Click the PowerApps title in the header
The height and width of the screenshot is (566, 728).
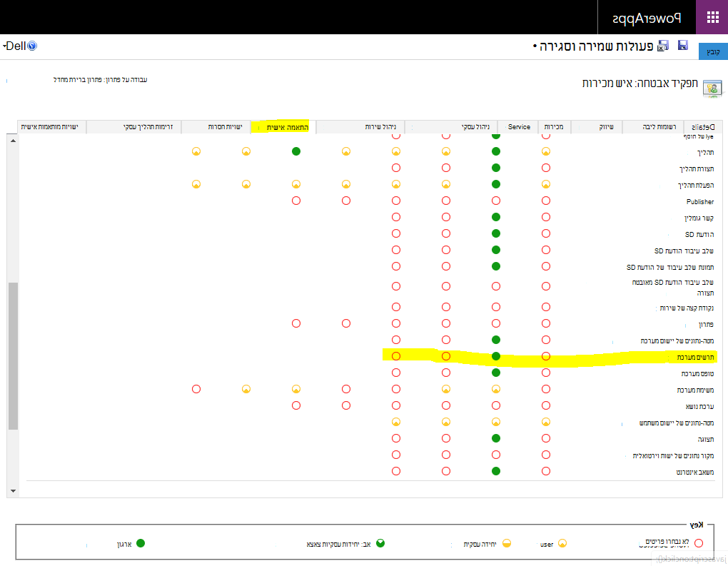pos(647,18)
